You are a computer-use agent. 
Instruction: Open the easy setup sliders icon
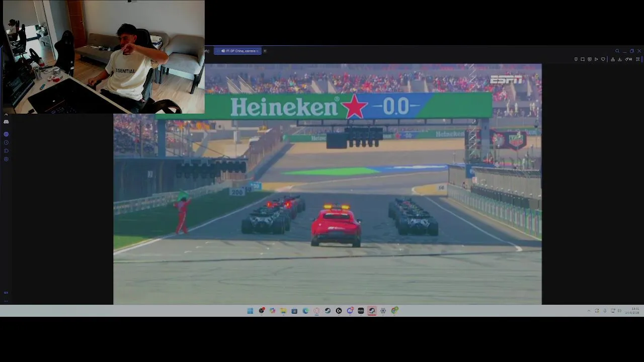click(638, 59)
